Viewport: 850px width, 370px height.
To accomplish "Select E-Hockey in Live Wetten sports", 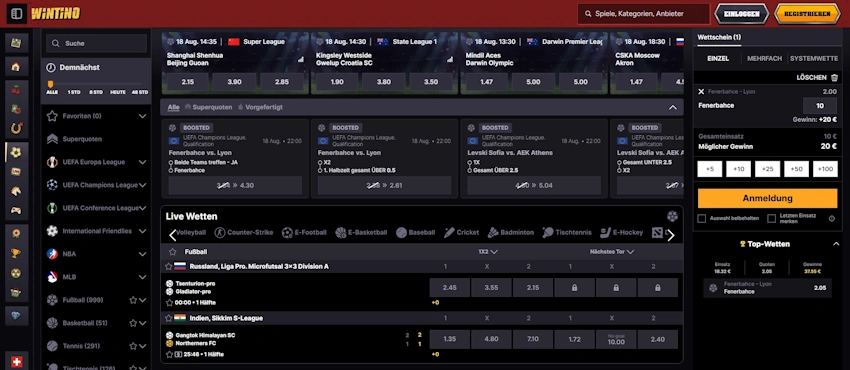I will [x=621, y=232].
